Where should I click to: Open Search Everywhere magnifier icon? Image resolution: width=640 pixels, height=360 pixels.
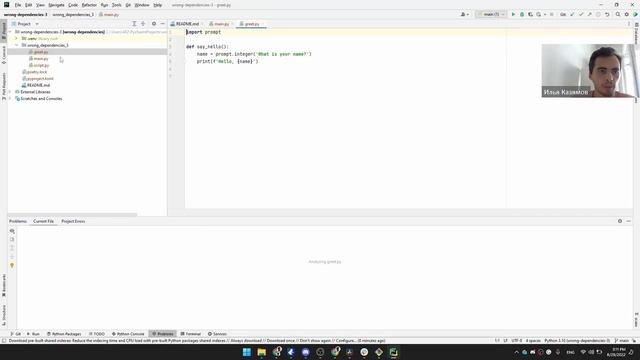click(x=618, y=14)
